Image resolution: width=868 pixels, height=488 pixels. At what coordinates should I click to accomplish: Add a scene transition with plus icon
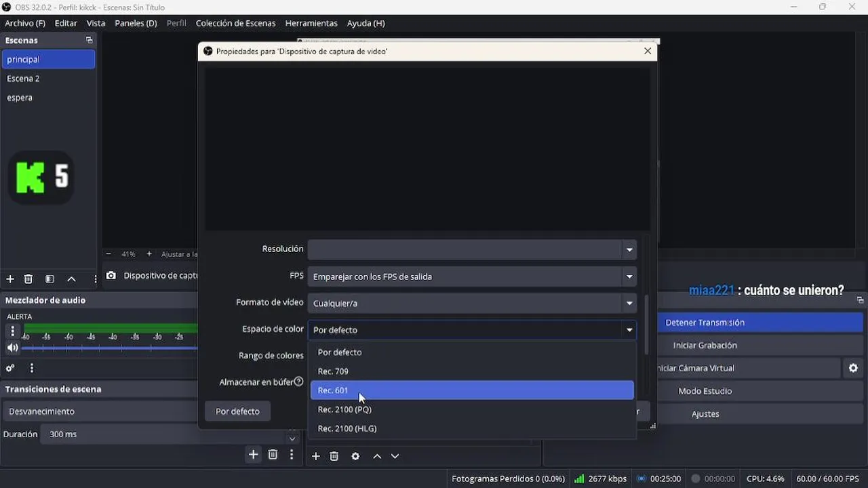coord(253,455)
